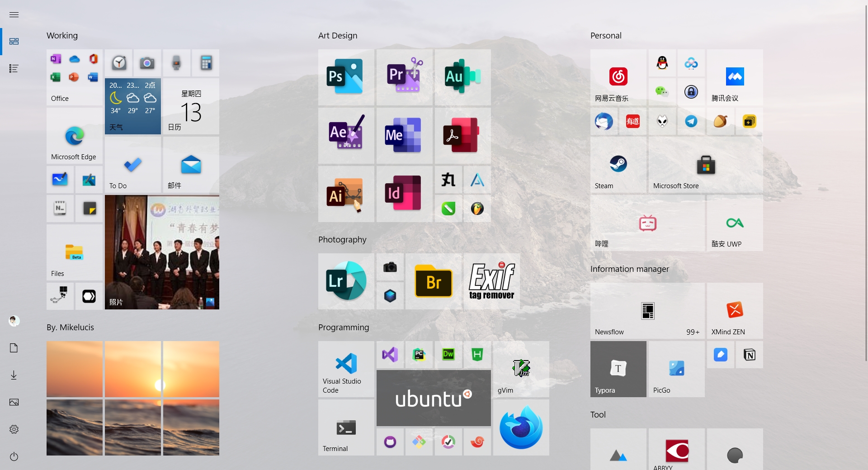Open gVim tile
This screenshot has width=868, height=470.
(x=521, y=369)
